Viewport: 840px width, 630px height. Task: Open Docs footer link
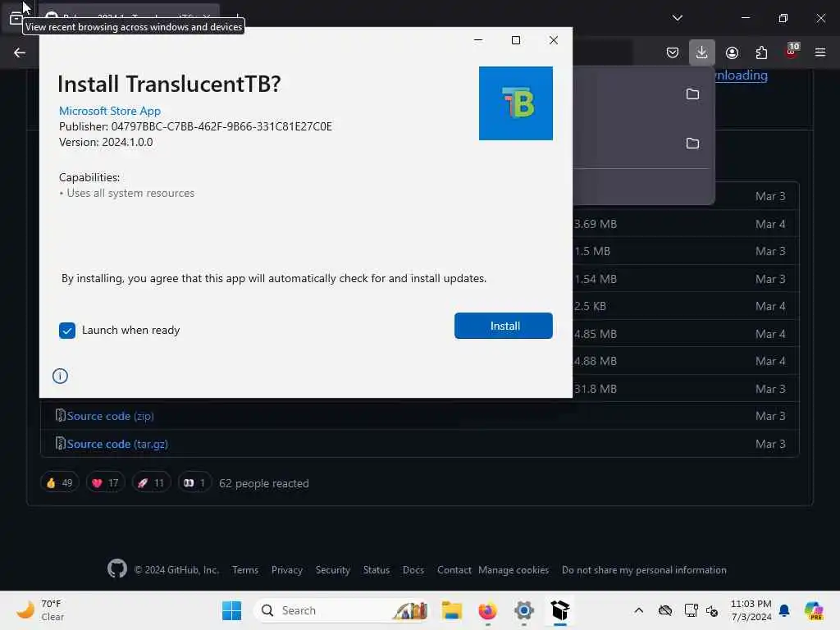(x=413, y=570)
